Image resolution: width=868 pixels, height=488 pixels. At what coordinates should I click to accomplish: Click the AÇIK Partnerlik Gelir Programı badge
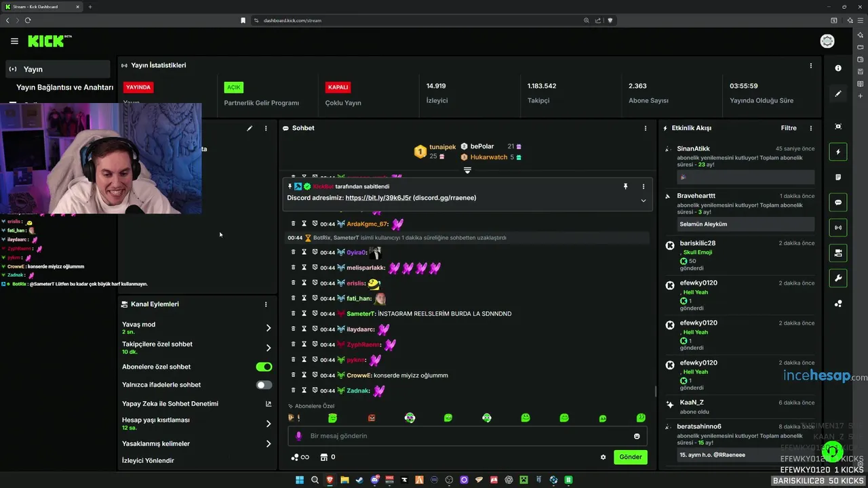click(x=234, y=87)
